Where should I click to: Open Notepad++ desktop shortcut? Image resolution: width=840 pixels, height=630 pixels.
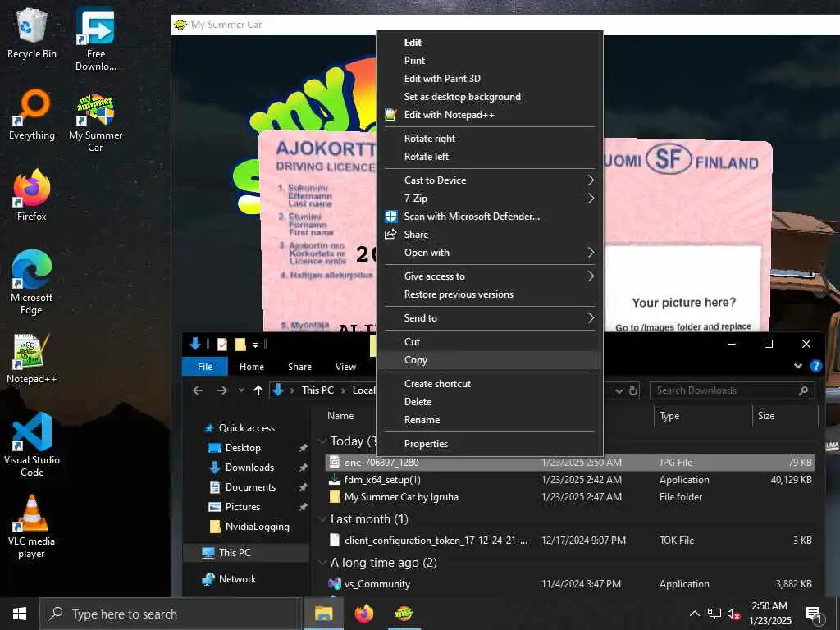(32, 358)
